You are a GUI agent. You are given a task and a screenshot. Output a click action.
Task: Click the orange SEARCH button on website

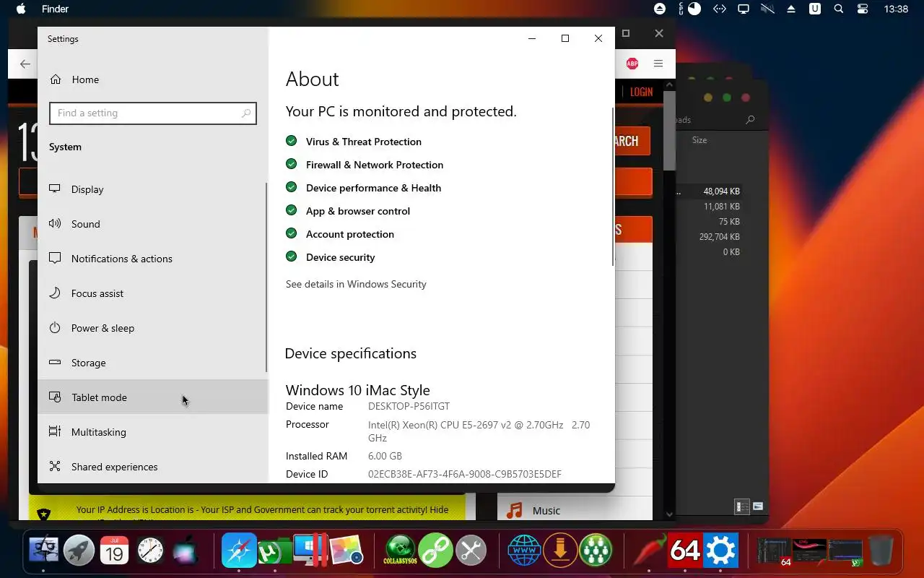tap(632, 142)
